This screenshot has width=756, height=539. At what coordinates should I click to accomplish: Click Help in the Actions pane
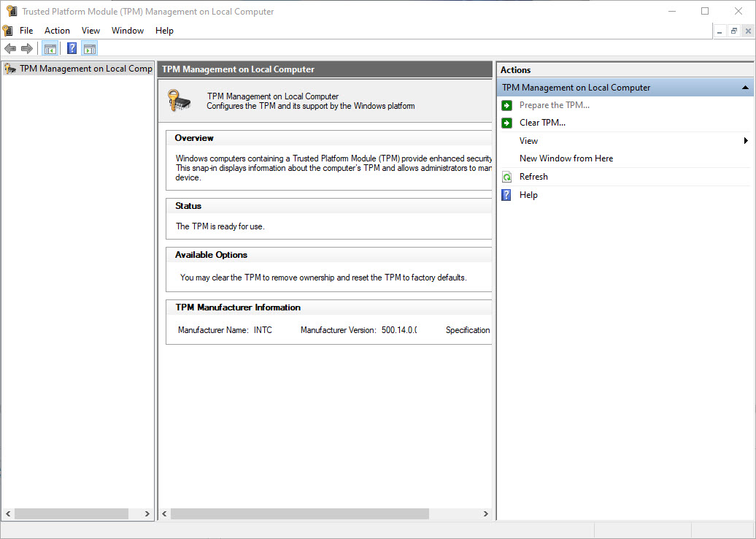click(528, 195)
